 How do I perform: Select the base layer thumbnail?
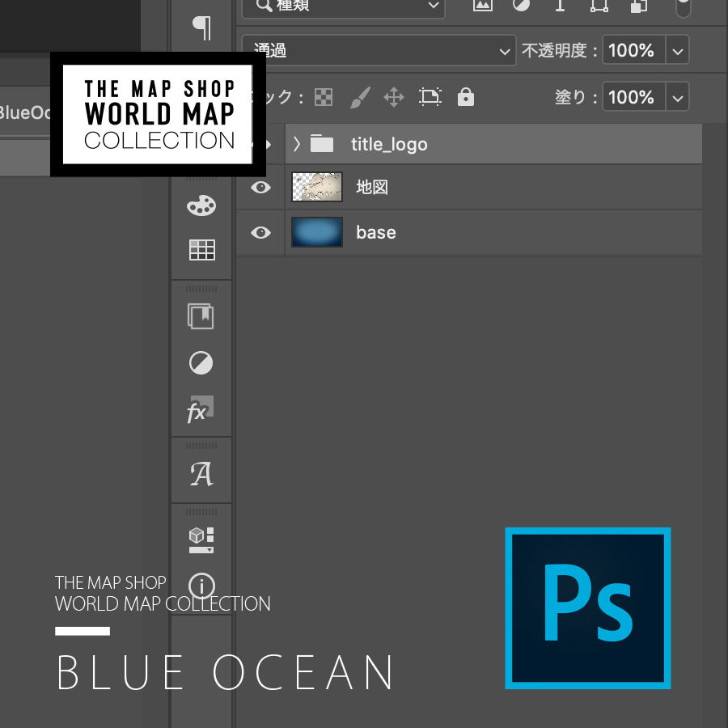point(317,231)
